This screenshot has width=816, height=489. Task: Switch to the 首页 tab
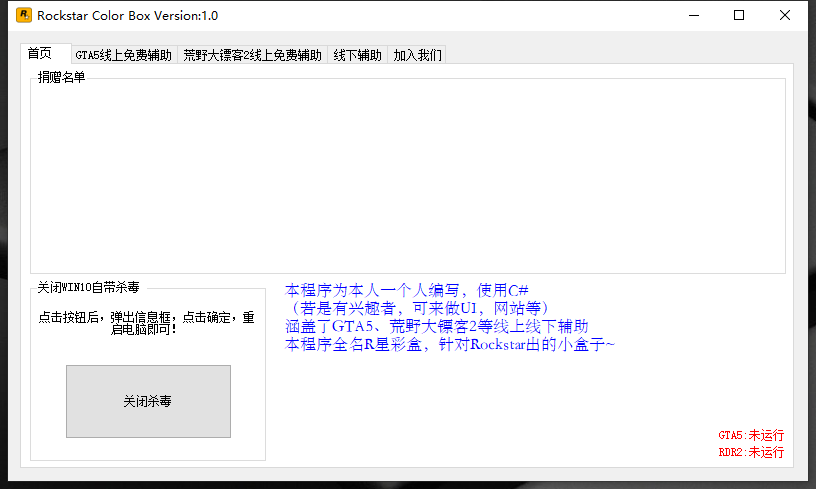click(46, 54)
